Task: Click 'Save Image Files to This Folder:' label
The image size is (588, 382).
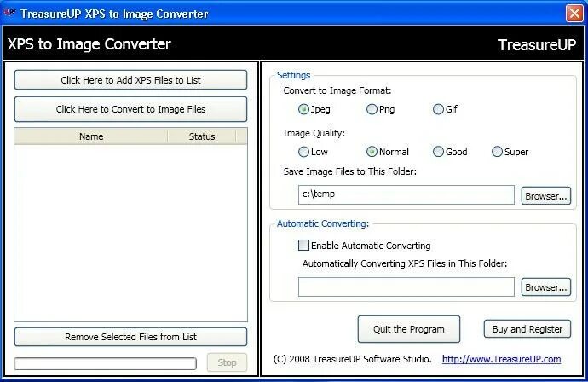Action: pyautogui.click(x=350, y=171)
